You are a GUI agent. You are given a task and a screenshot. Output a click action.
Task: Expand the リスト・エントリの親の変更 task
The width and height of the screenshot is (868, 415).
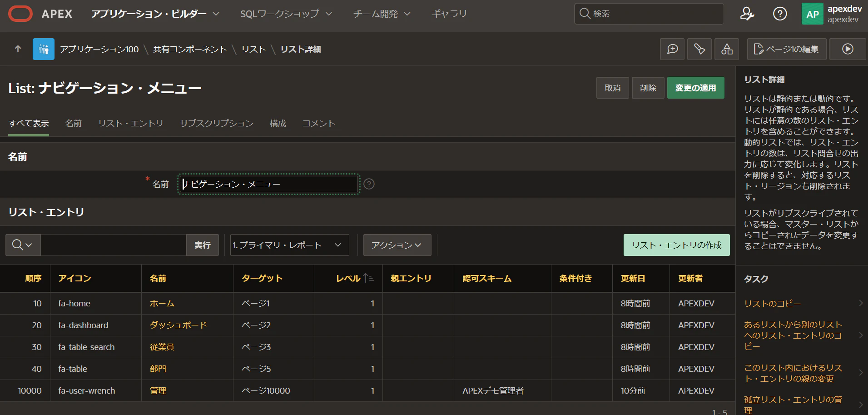click(x=861, y=373)
